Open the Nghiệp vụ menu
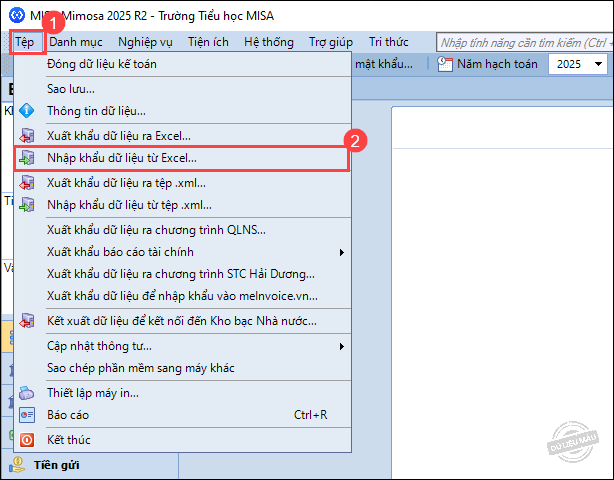The height and width of the screenshot is (480, 614). 145,42
